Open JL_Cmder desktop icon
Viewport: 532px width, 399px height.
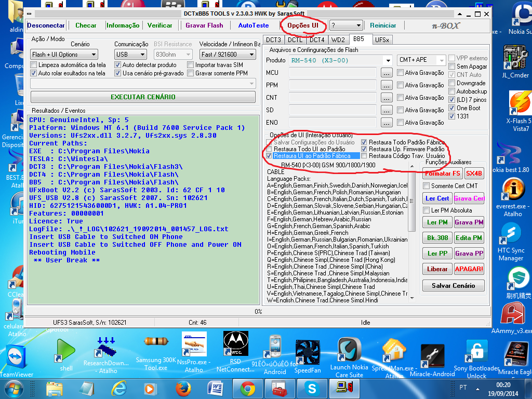[515, 58]
